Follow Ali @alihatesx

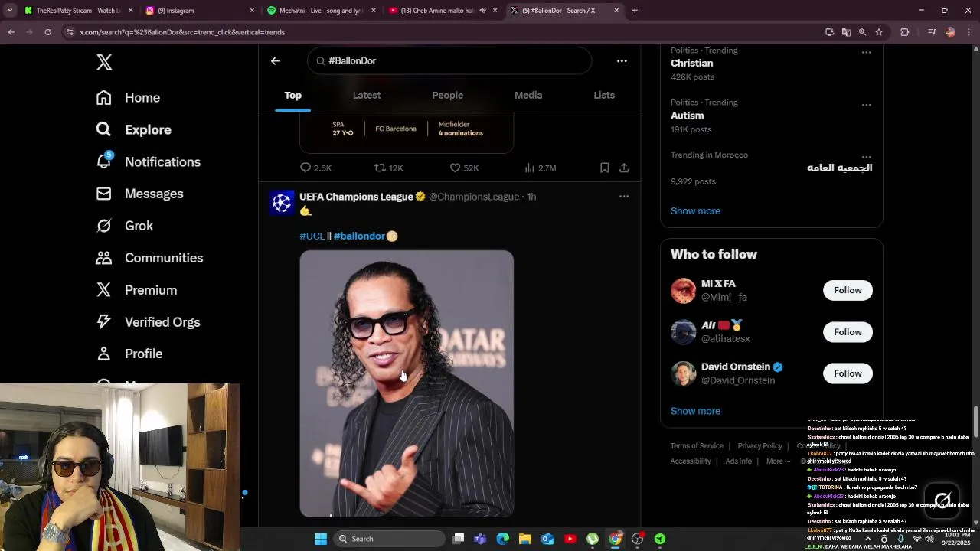[x=848, y=332]
